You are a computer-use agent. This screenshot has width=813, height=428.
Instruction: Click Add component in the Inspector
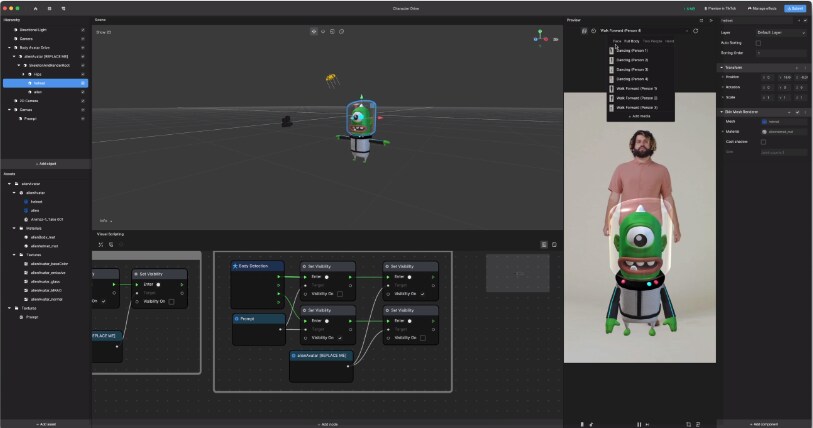pos(764,424)
